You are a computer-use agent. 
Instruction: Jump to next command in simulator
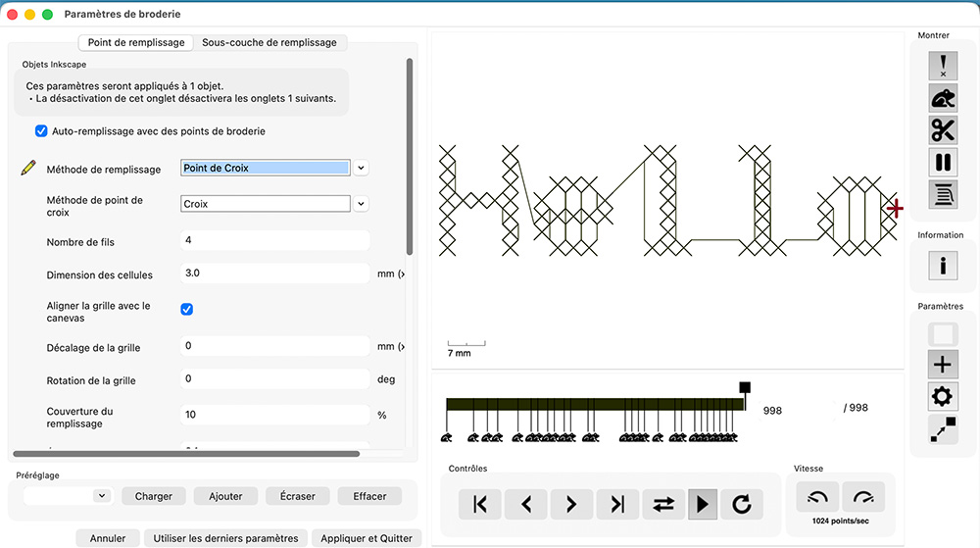617,504
